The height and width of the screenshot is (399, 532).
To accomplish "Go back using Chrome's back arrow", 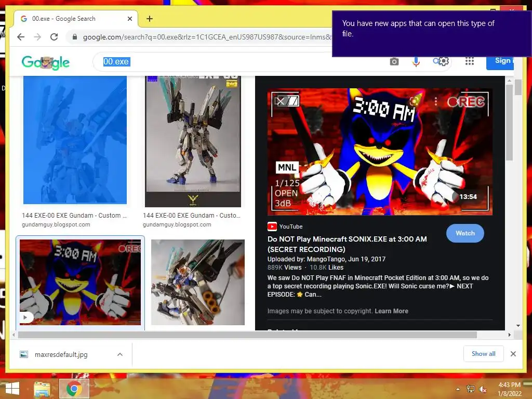I will (21, 37).
